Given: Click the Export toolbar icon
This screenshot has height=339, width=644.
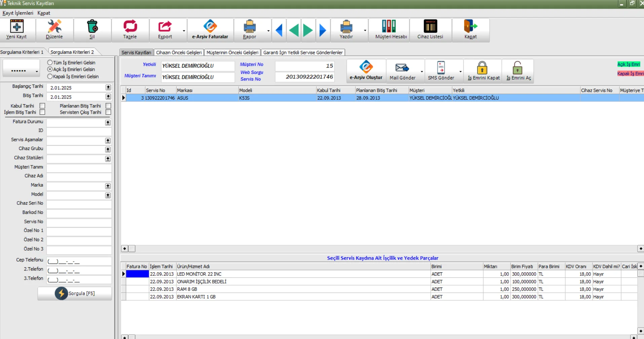Looking at the screenshot, I should (165, 26).
